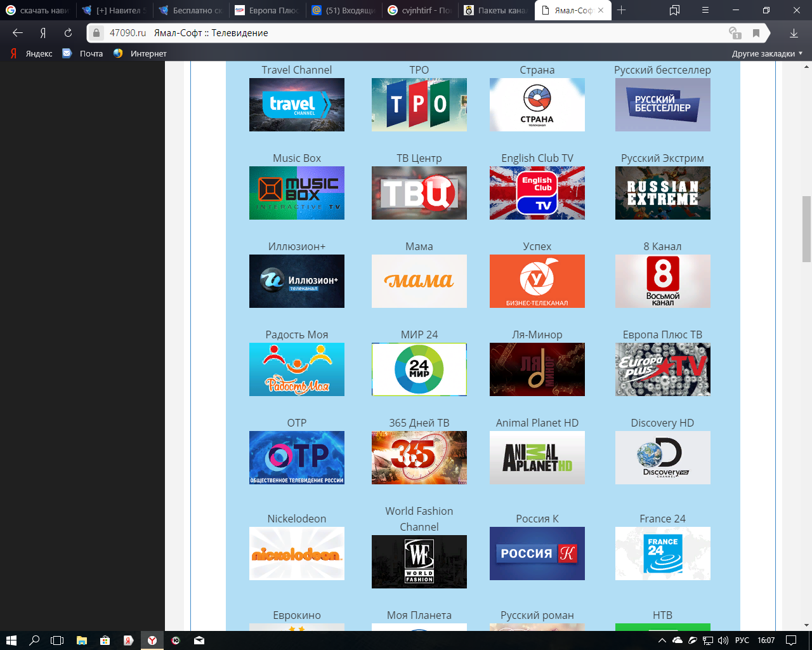Image resolution: width=812 pixels, height=650 pixels.
Task: Open new tab with plus button
Action: point(621,10)
